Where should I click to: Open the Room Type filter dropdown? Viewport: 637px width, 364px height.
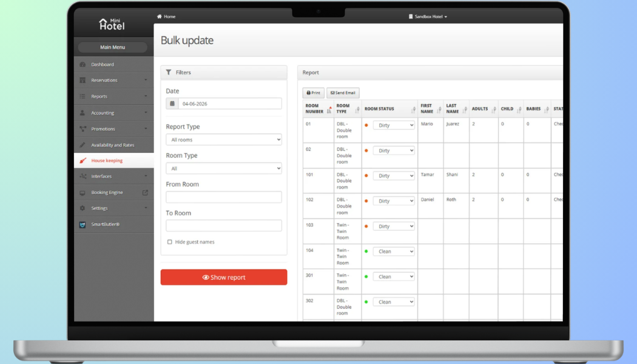tap(224, 168)
